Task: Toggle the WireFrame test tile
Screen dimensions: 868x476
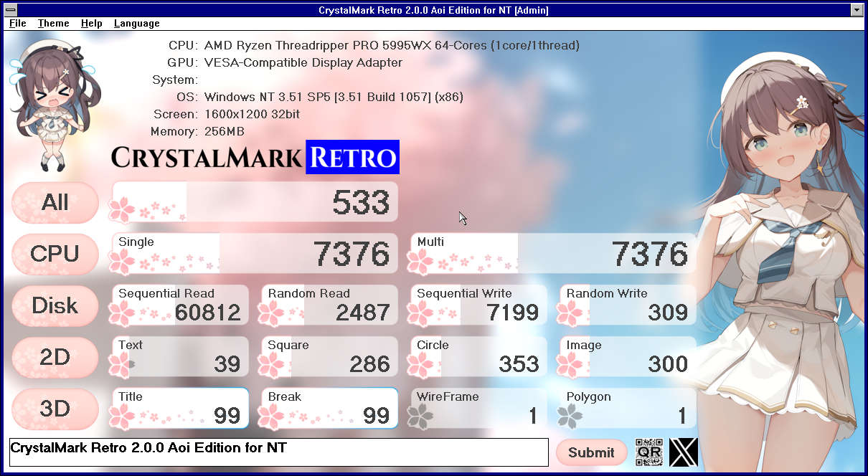Action: [476, 408]
